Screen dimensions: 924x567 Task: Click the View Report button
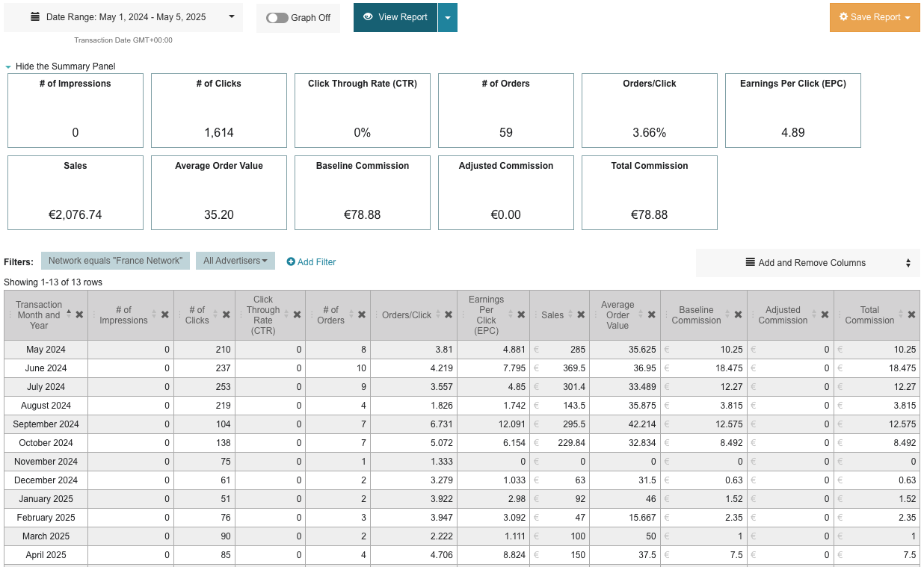[395, 17]
